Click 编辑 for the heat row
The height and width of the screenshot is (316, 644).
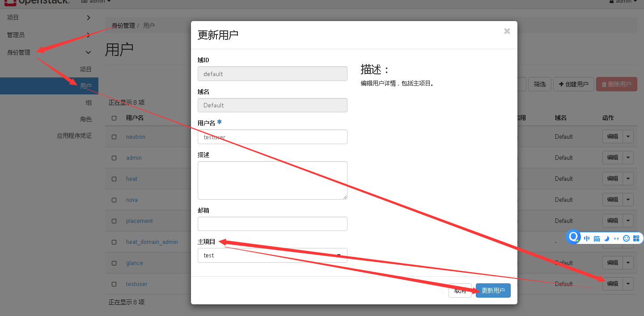pos(612,179)
